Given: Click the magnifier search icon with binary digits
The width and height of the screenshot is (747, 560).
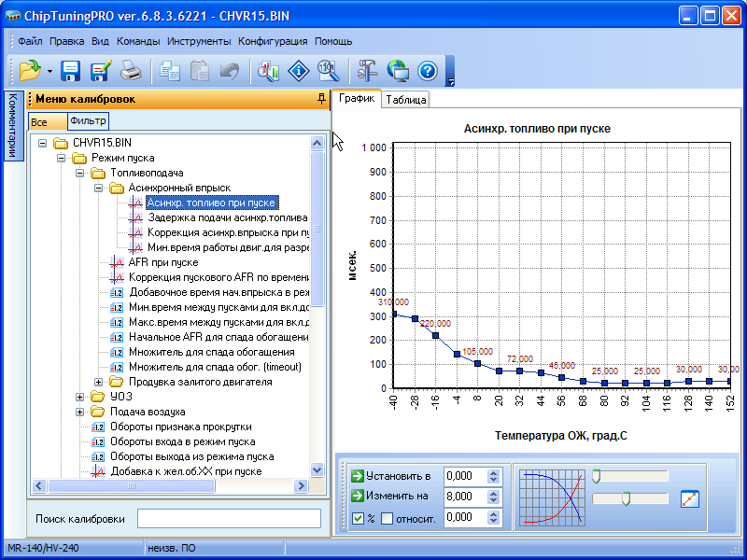Looking at the screenshot, I should [328, 70].
